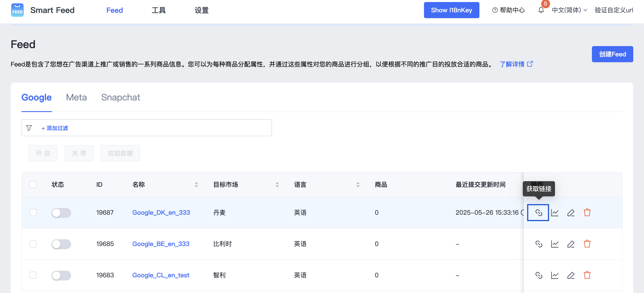Click the 创建Feed button
This screenshot has height=293, width=644.
pos(612,54)
